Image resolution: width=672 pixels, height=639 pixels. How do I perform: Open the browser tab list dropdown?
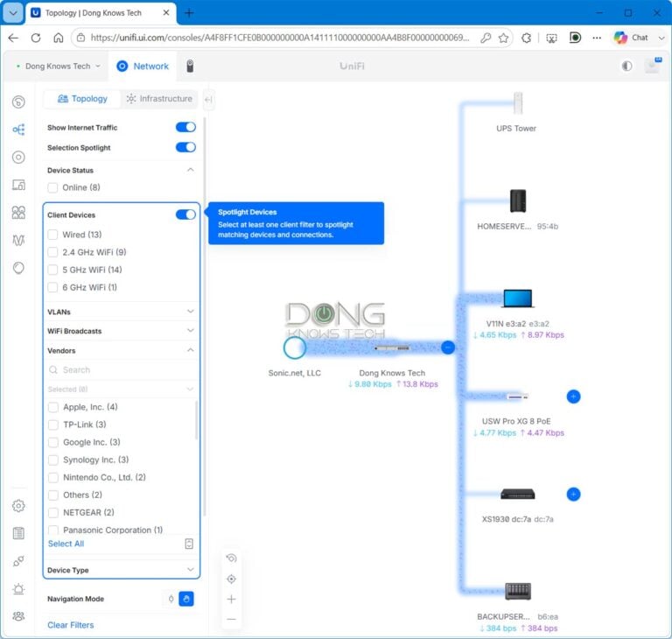(x=13, y=13)
